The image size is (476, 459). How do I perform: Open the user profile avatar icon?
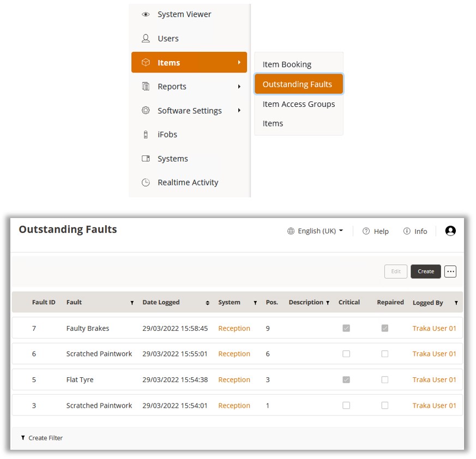[x=450, y=231]
